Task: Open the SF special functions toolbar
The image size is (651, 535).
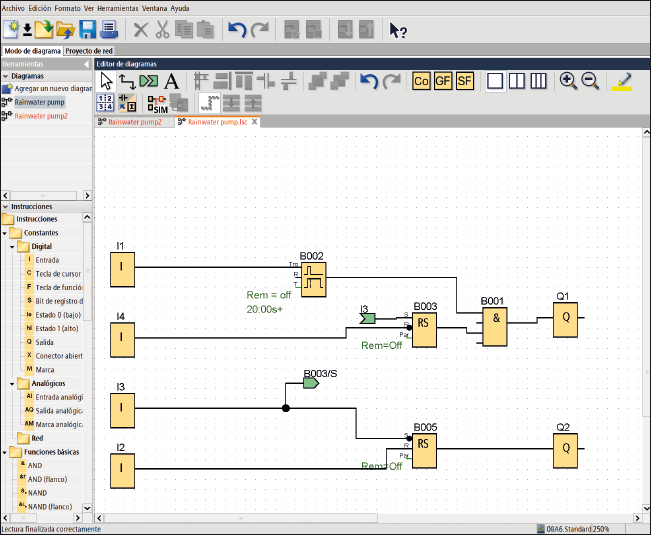Action: [465, 81]
